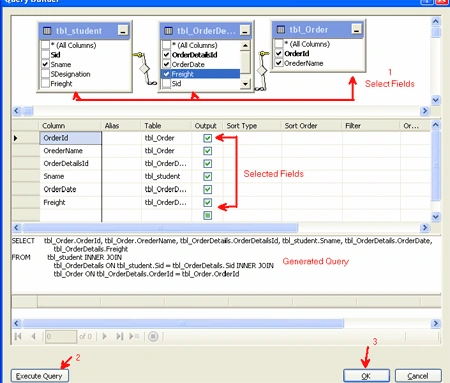Viewport: 450px width, 383px height.
Task: Toggle Output checkbox for OrderDetailsId row
Action: click(x=207, y=163)
